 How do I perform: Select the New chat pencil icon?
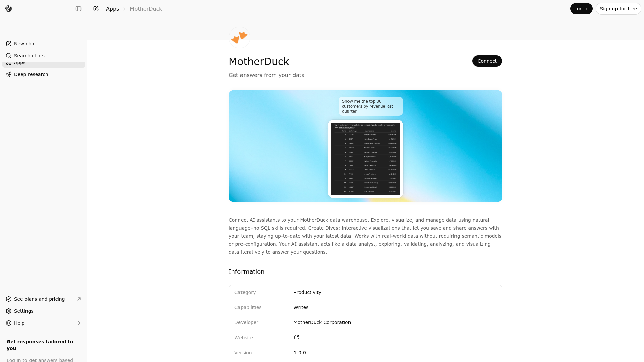tap(9, 44)
